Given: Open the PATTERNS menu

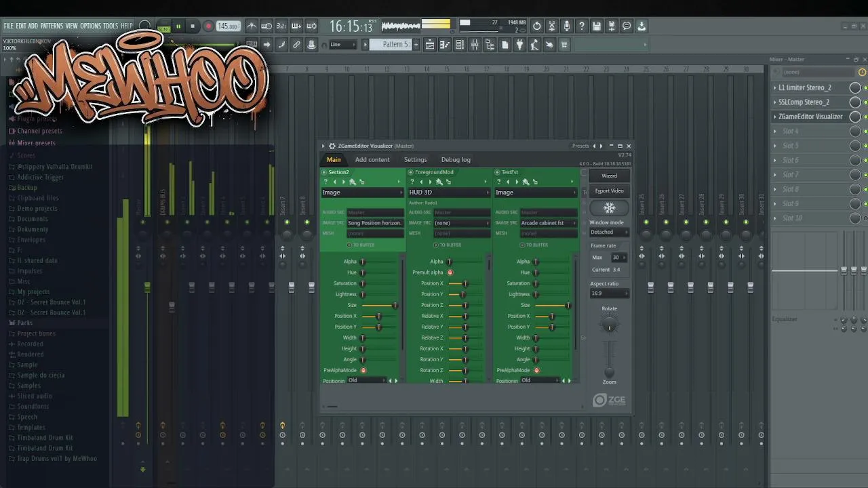Looking at the screenshot, I should click(x=52, y=26).
